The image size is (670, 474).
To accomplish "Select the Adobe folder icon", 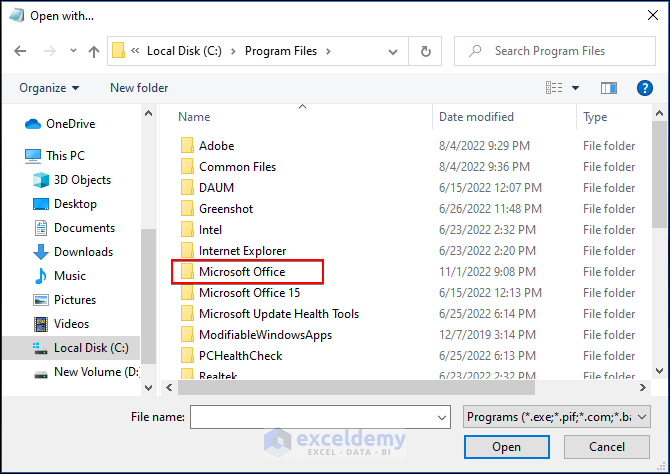I will [187, 146].
